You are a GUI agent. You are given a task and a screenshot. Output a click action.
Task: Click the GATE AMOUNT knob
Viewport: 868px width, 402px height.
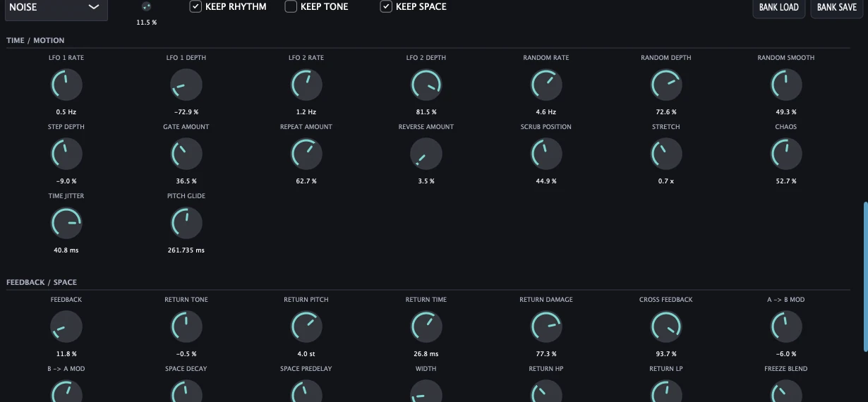[186, 154]
